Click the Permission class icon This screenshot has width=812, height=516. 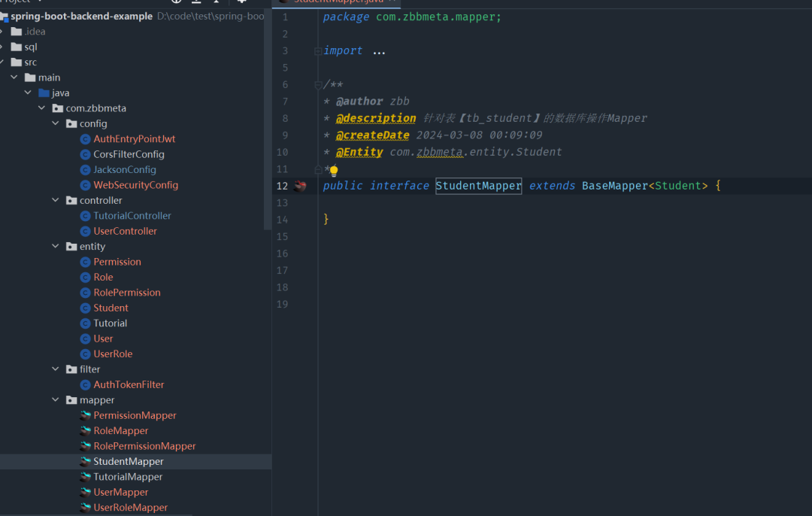pyautogui.click(x=86, y=263)
